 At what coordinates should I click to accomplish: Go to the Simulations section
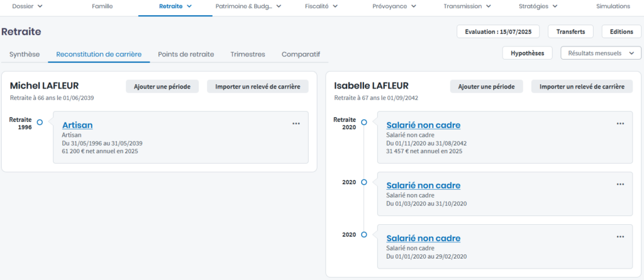pyautogui.click(x=613, y=6)
